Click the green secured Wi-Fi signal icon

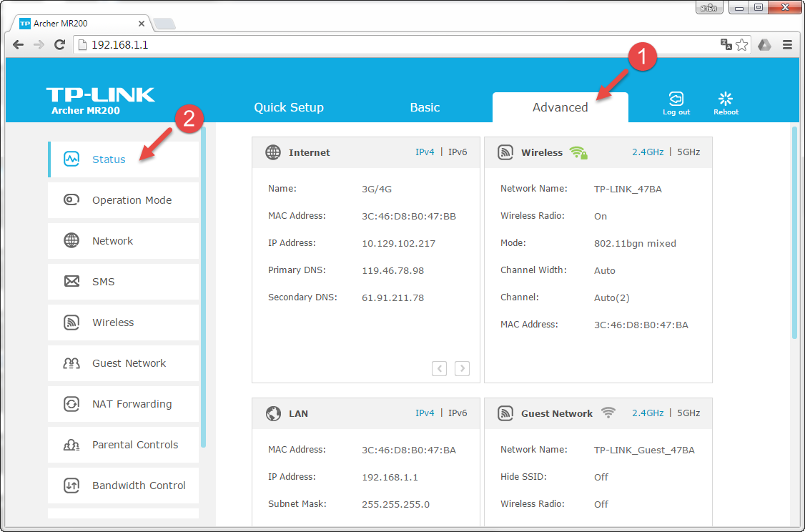pos(578,152)
